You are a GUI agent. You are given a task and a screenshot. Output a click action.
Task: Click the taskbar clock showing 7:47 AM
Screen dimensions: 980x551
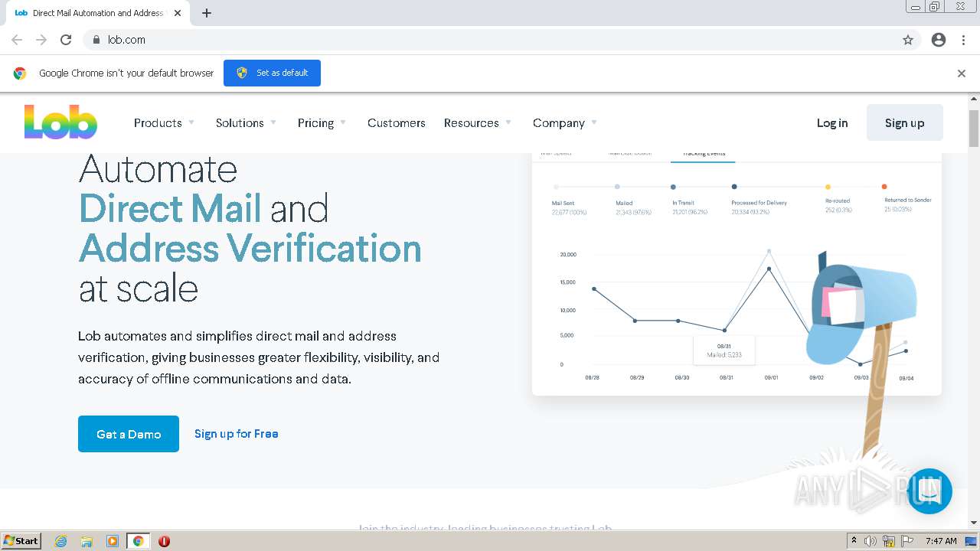click(x=941, y=541)
